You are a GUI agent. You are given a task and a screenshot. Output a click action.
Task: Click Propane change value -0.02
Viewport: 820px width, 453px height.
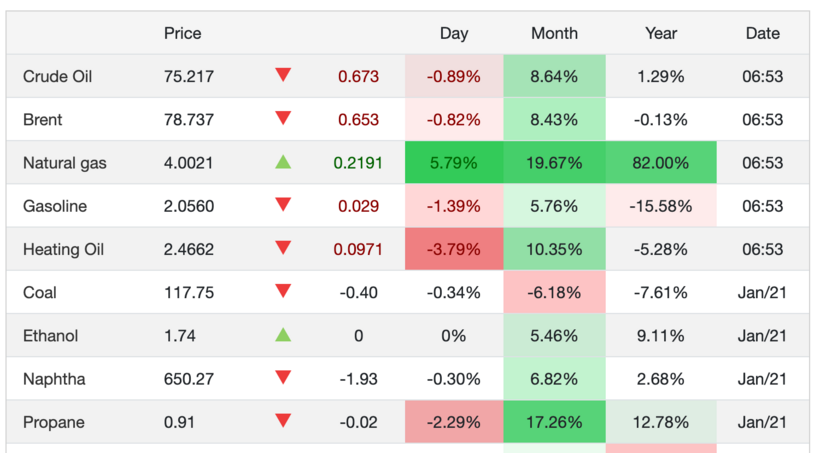[358, 422]
